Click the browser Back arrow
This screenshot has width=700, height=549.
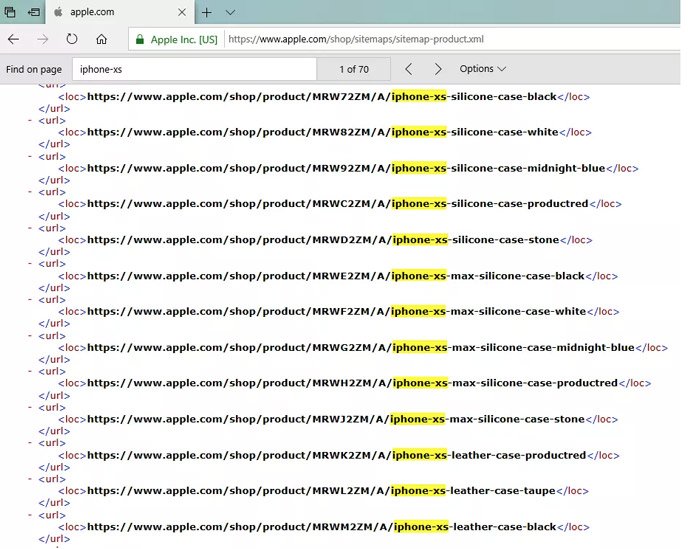point(13,40)
